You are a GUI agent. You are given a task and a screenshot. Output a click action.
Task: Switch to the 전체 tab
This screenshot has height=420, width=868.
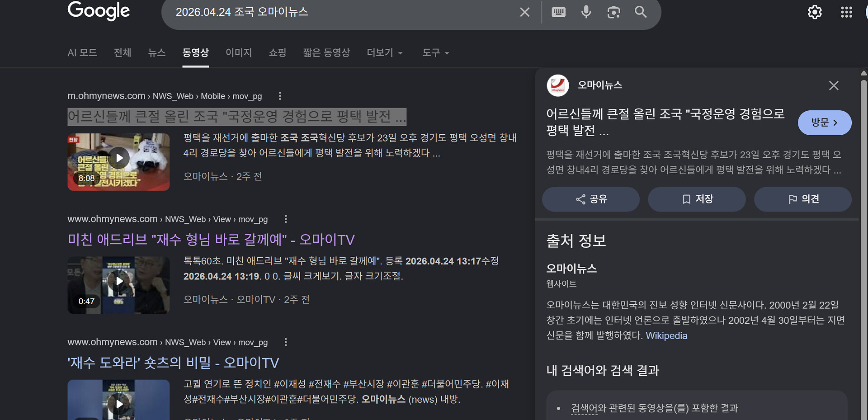pos(123,53)
